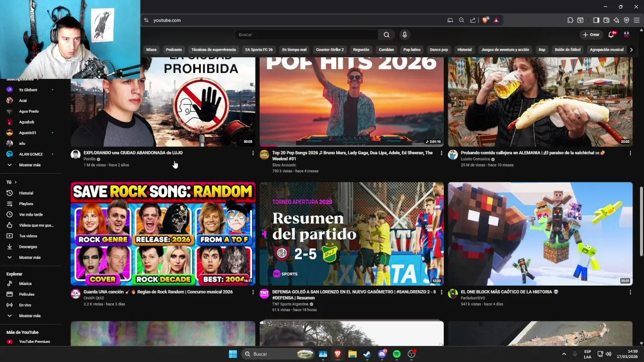Open the YouTube account avatar menu
This screenshot has height=362, width=644.
pos(626,35)
